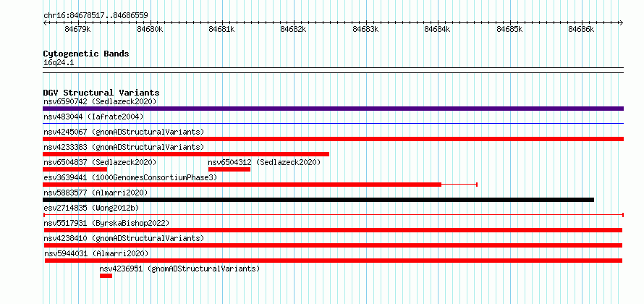Click the 16q24.1 cytogenetic band bar
Image resolution: width=644 pixels, height=304 pixels.
(x=333, y=70)
